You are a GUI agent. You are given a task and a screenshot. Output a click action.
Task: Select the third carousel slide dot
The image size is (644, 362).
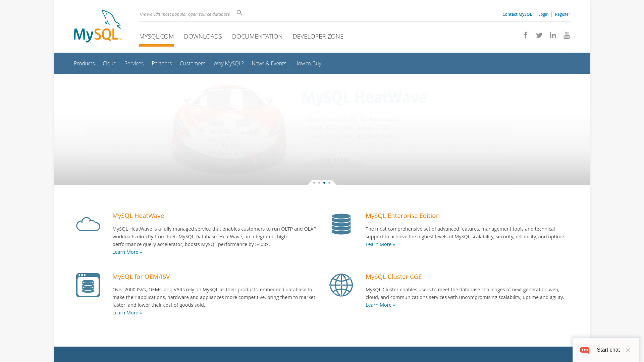324,183
